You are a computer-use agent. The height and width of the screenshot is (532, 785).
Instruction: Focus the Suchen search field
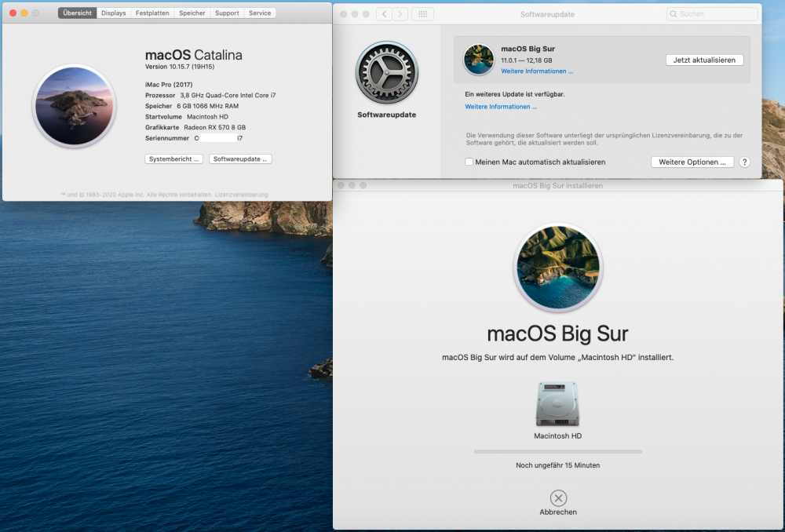point(712,14)
